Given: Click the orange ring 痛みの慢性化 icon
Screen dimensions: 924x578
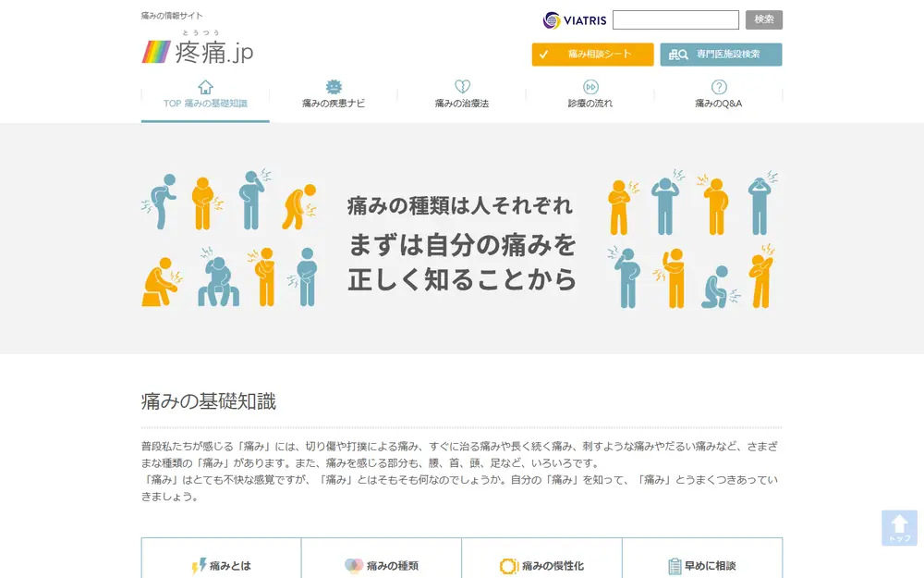Looking at the screenshot, I should click(x=508, y=566).
